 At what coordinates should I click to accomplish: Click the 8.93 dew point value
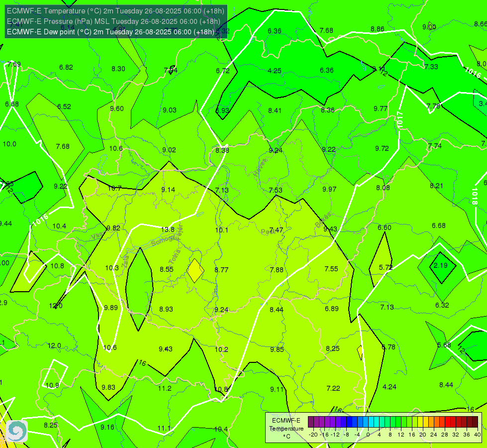[166, 309]
